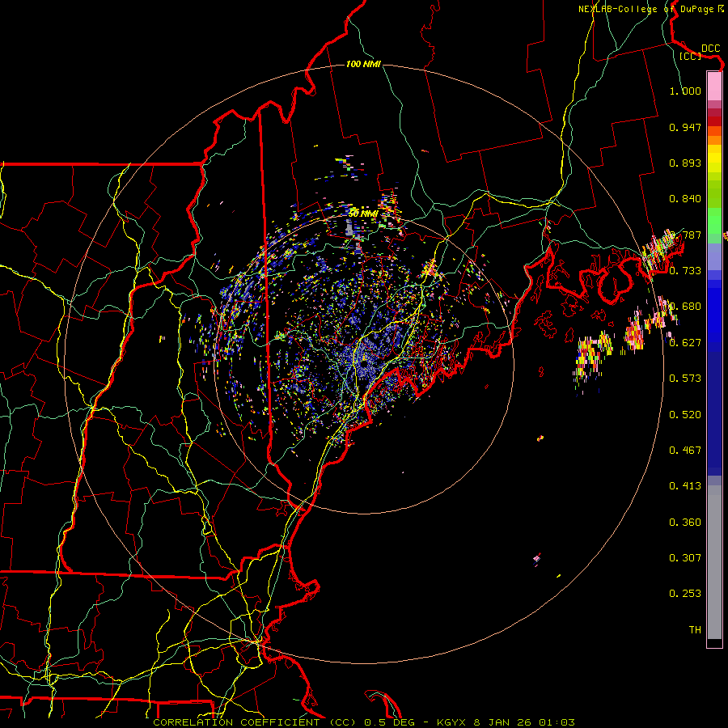The height and width of the screenshot is (728, 728).
Task: Pick the lavender segment of the colorbar
Action: click(x=714, y=256)
